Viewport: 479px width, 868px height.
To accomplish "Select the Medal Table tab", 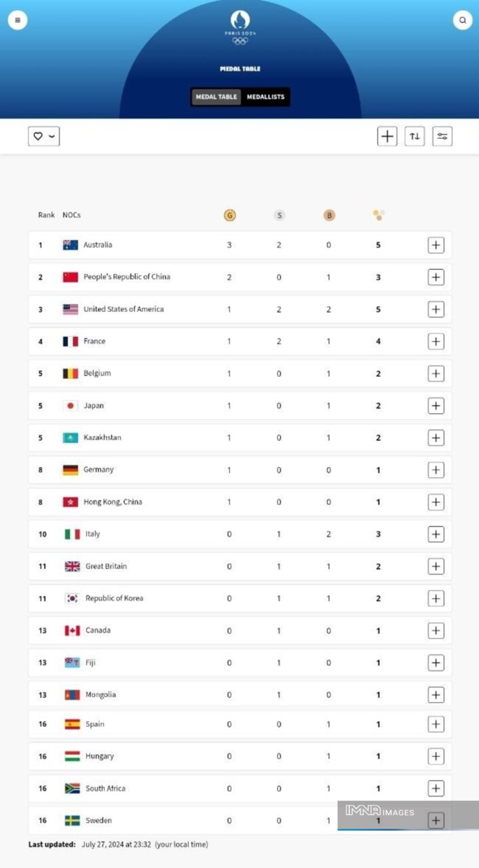I will click(216, 97).
